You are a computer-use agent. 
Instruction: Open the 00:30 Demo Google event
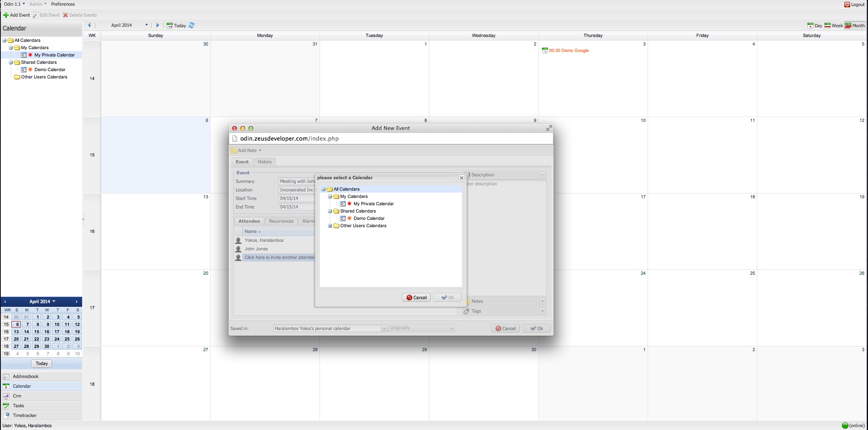[x=569, y=50]
